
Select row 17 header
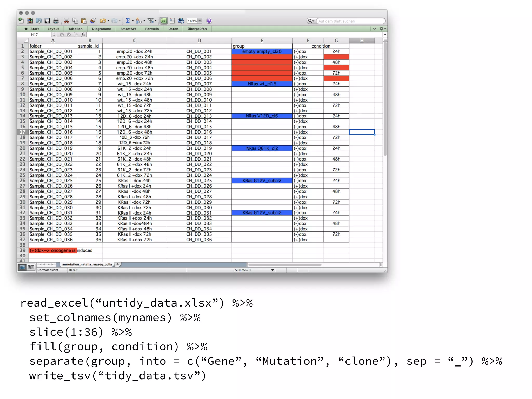pos(23,132)
